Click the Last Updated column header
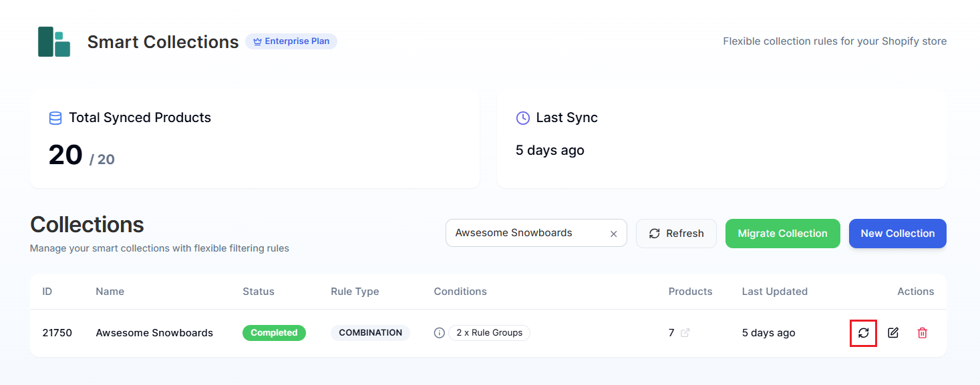The width and height of the screenshot is (980, 385). tap(774, 291)
